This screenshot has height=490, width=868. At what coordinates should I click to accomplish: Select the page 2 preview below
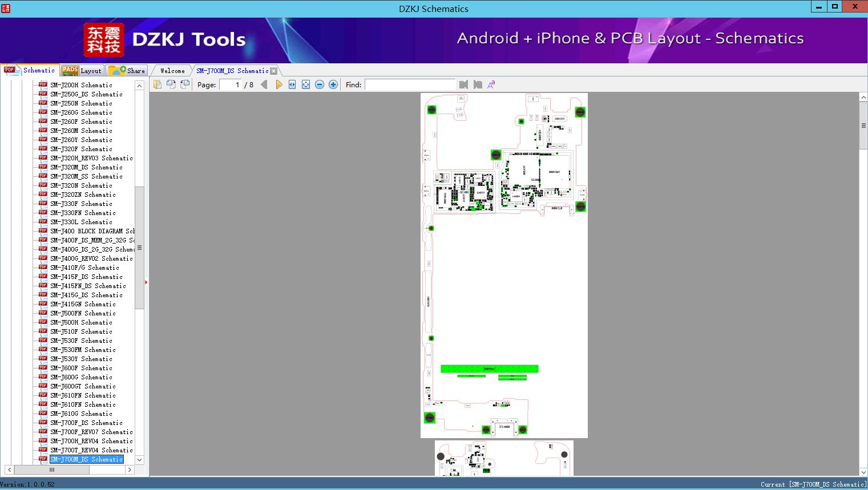coord(504,458)
